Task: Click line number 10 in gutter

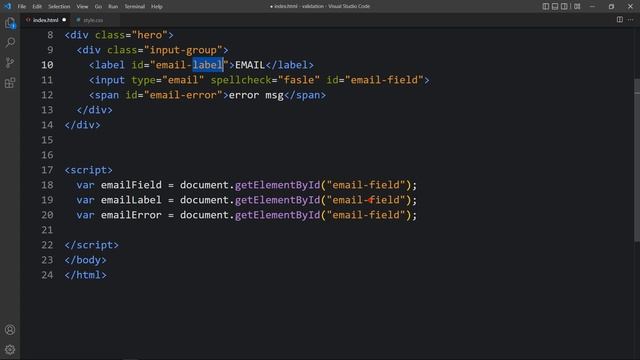Action: [x=47, y=65]
